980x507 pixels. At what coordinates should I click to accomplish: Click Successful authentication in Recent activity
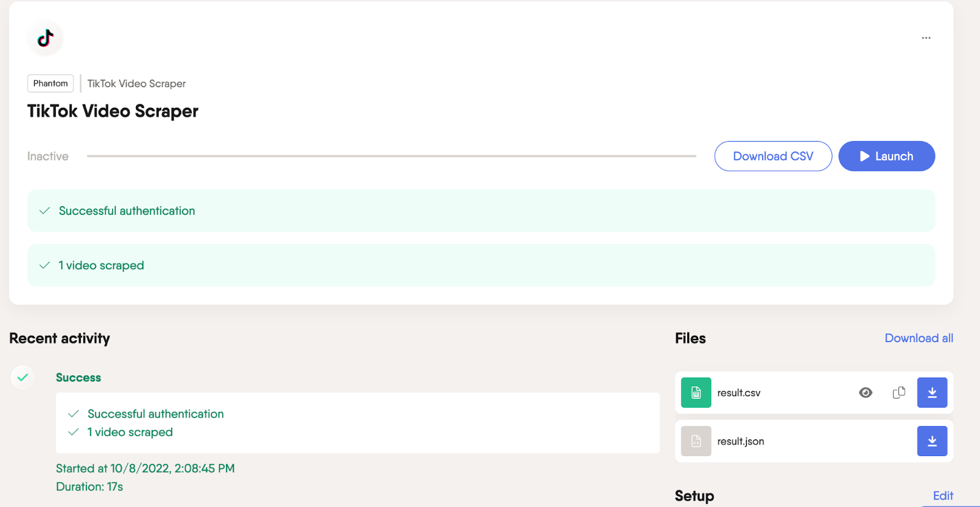click(156, 414)
